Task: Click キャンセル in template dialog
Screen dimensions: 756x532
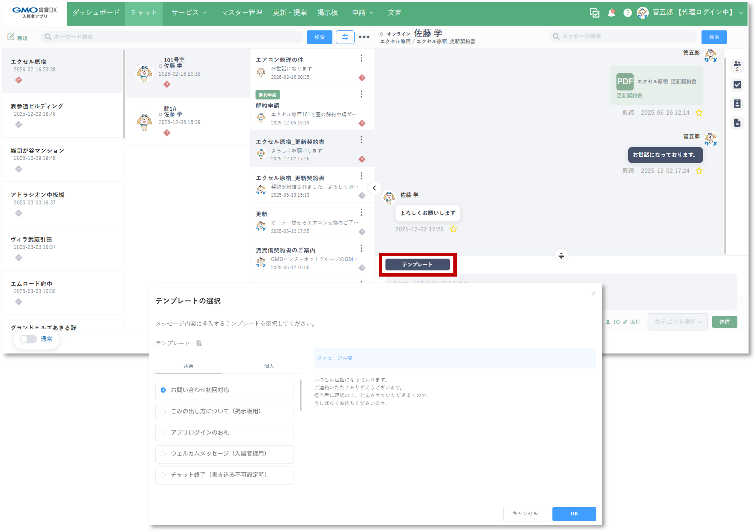Action: 525,514
